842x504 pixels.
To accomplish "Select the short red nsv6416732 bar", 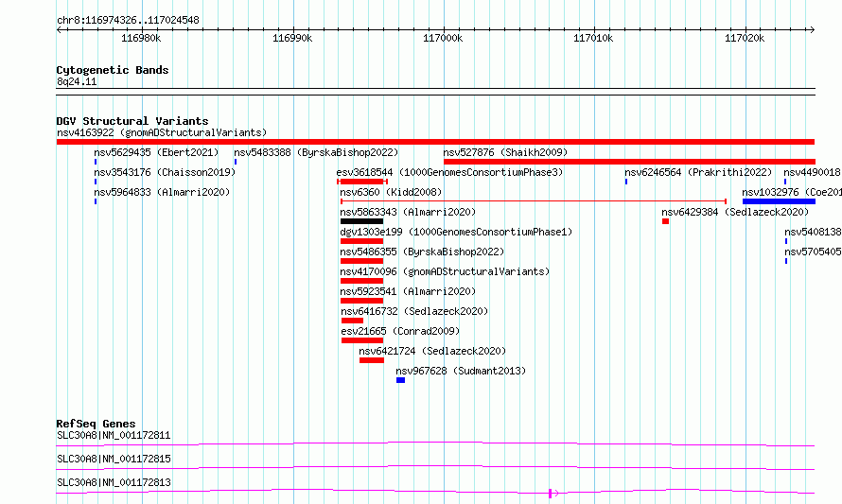I will coord(352,321).
